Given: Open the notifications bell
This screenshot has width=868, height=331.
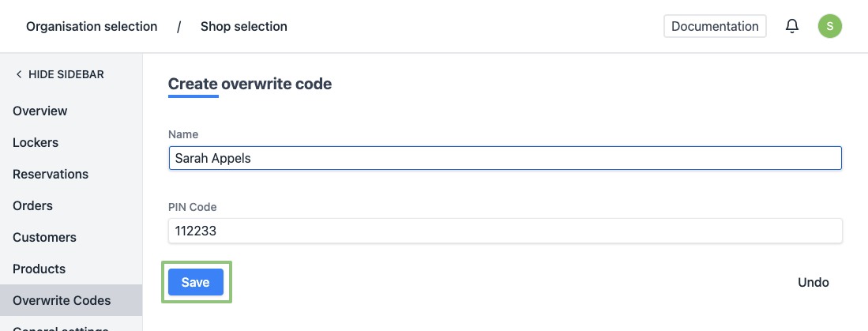Looking at the screenshot, I should tap(792, 26).
